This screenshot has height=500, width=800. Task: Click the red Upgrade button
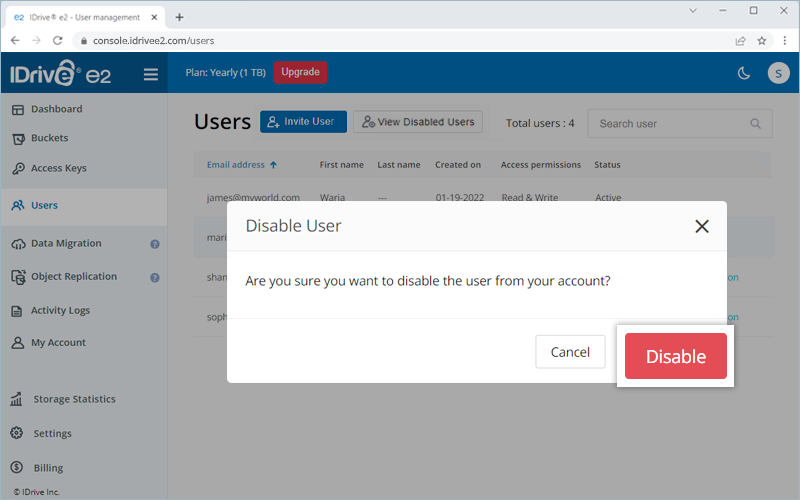301,72
